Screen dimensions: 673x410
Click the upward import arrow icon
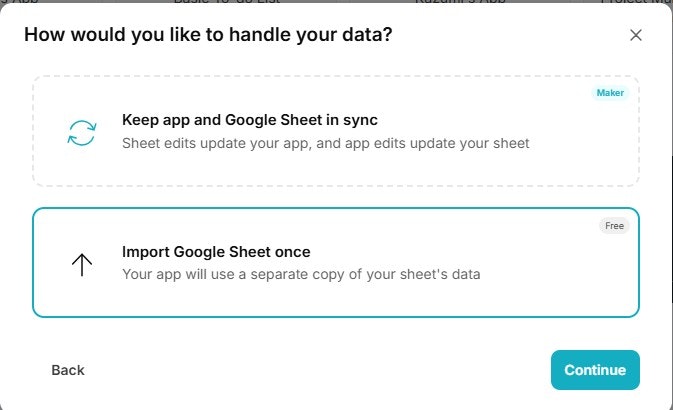tap(81, 264)
